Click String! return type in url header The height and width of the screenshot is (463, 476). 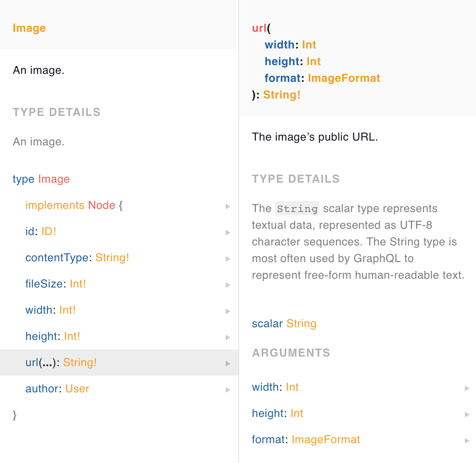(281, 95)
